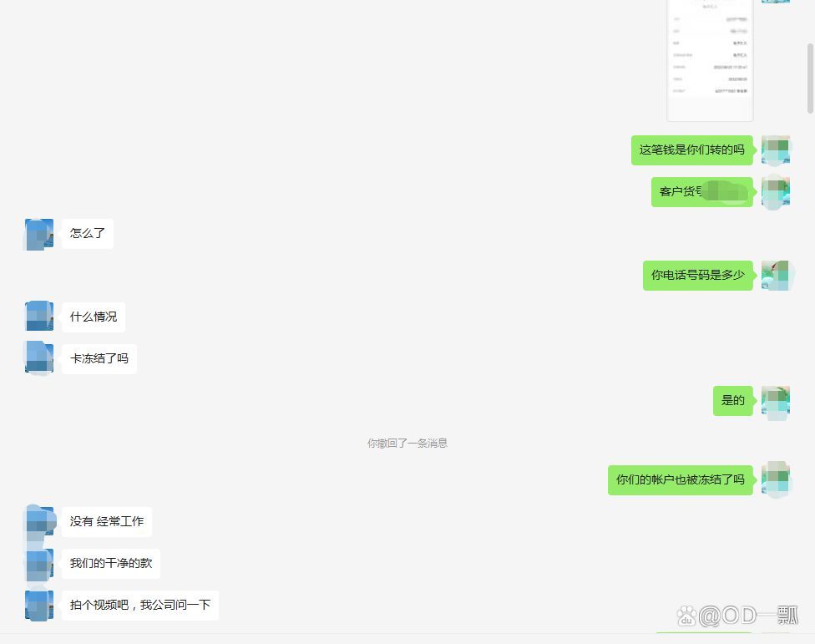The height and width of the screenshot is (644, 815).
Task: Click avatar next to "客户货" message
Action: (776, 192)
